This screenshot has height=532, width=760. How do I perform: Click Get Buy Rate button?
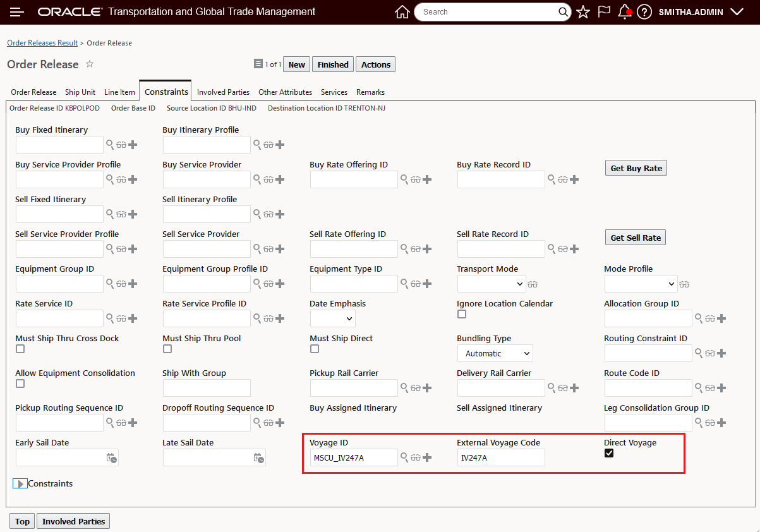coord(636,168)
